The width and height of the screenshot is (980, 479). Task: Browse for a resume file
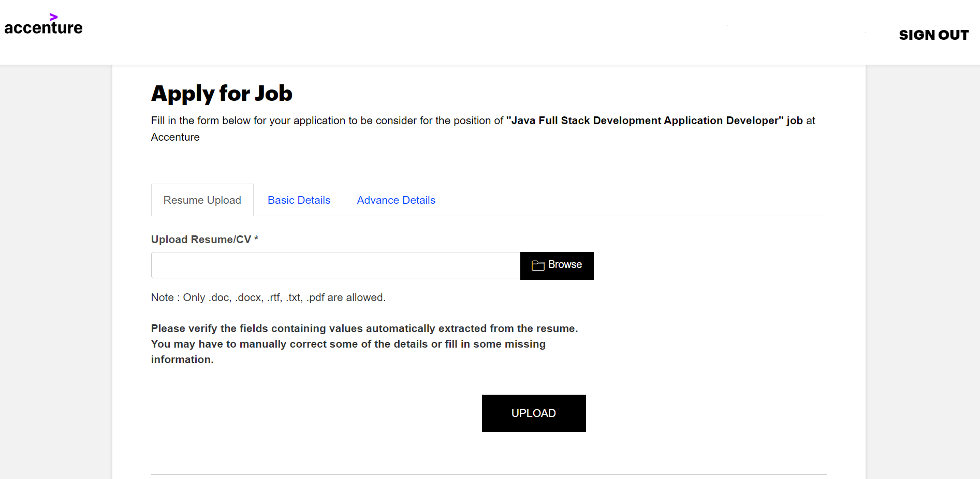tap(557, 265)
